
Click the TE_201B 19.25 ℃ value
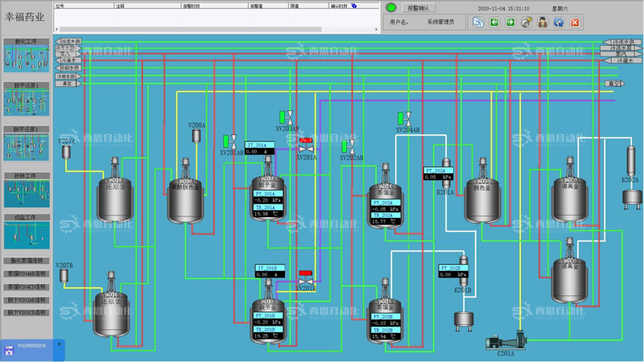point(268,335)
